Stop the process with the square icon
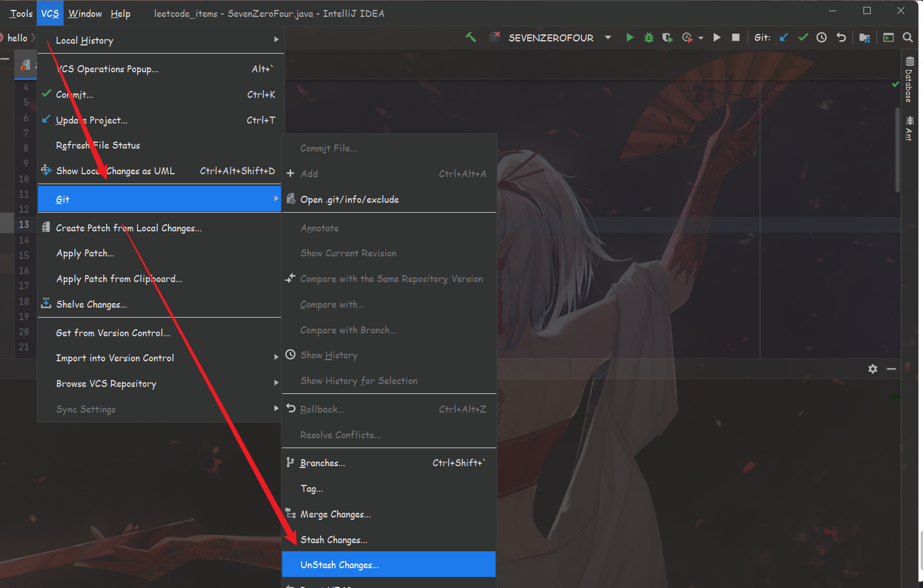 coord(736,37)
